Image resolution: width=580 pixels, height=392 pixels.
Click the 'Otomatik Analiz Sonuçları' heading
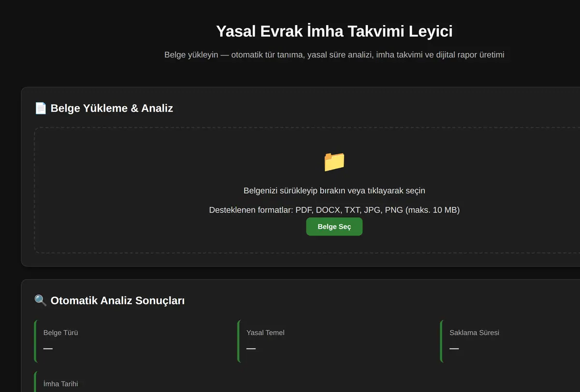pyautogui.click(x=117, y=301)
